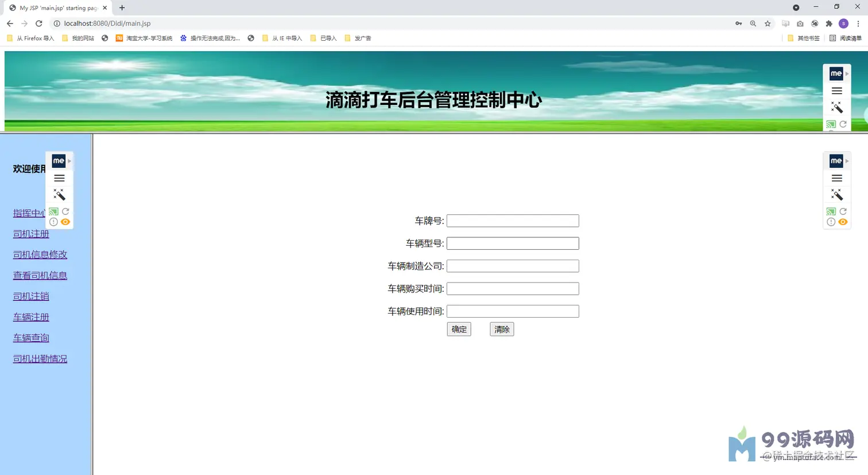Open the '车辆查询' link
The image size is (868, 475).
(31, 338)
